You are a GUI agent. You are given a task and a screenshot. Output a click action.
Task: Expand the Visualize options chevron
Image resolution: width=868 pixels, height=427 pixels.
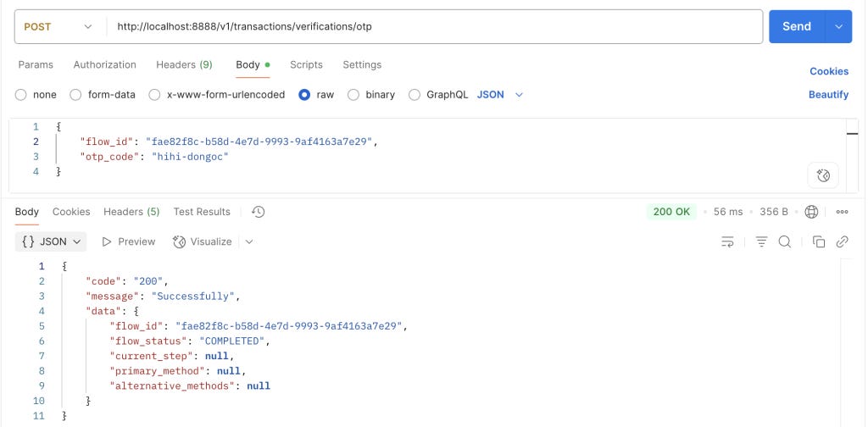pos(249,241)
